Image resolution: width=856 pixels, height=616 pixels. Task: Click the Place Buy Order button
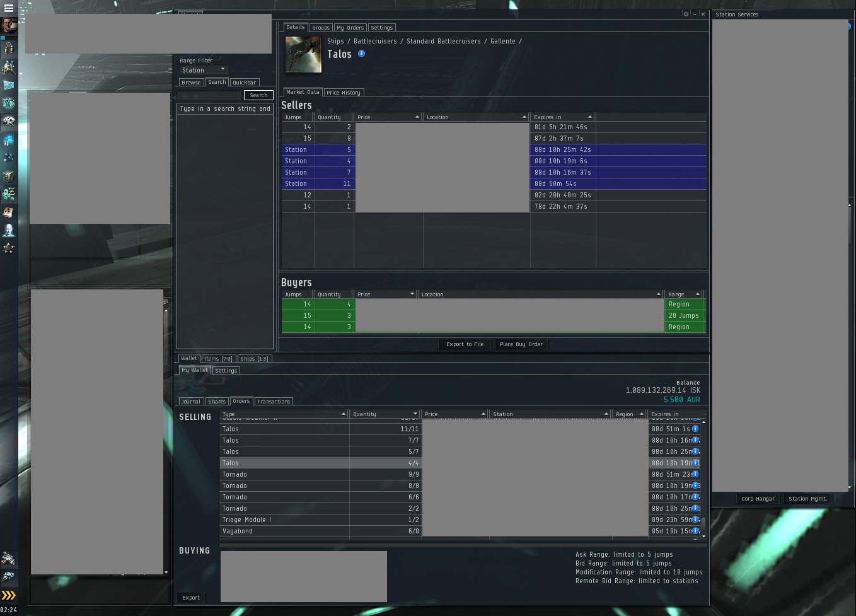click(521, 344)
